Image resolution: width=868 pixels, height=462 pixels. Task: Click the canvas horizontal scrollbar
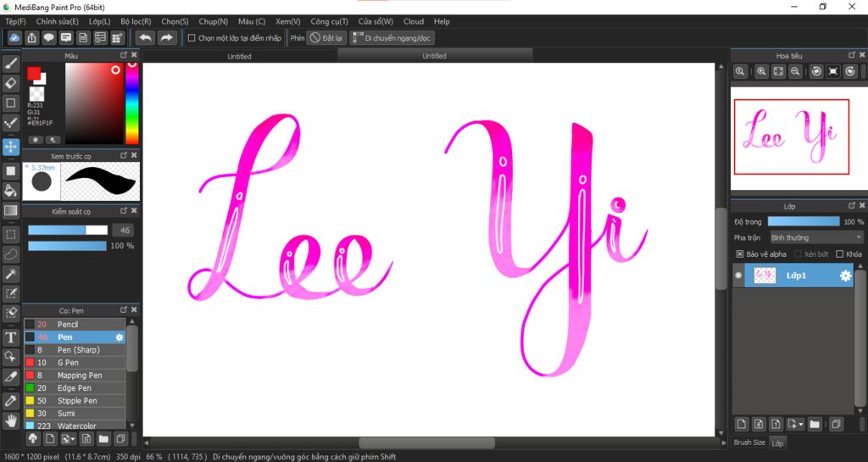tap(426, 443)
